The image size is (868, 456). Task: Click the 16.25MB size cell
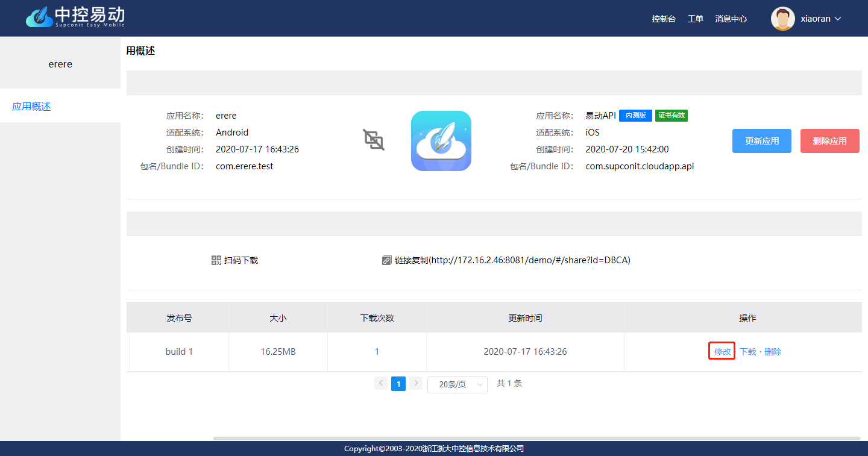tap(278, 352)
